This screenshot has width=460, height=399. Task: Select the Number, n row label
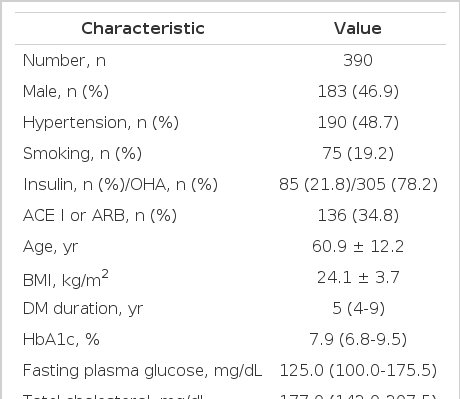click(x=64, y=61)
